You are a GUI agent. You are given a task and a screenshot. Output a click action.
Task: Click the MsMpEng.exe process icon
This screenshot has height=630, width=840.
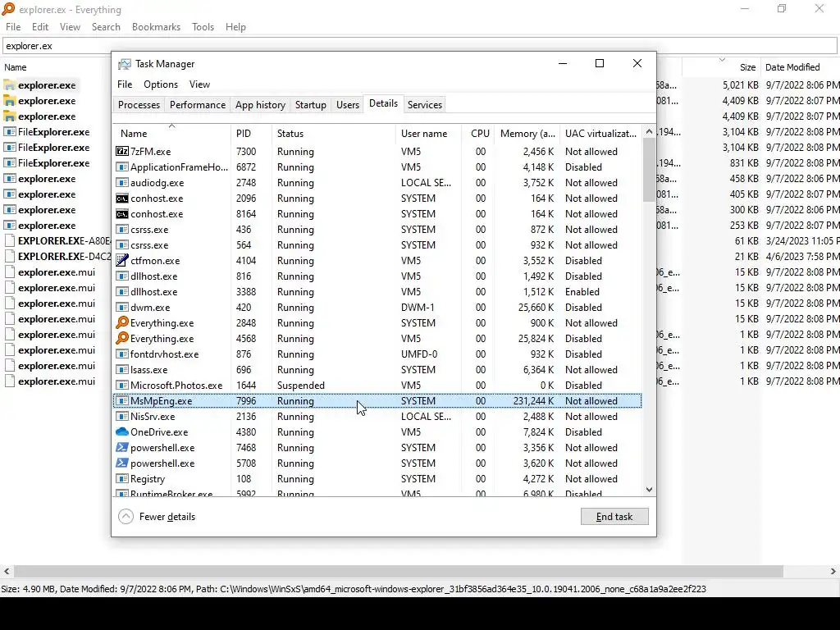coord(122,400)
